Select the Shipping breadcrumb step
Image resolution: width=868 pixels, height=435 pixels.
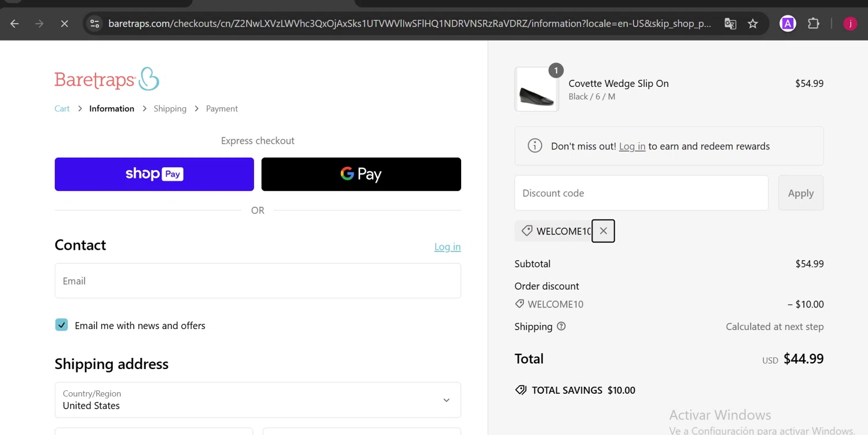[x=170, y=109]
